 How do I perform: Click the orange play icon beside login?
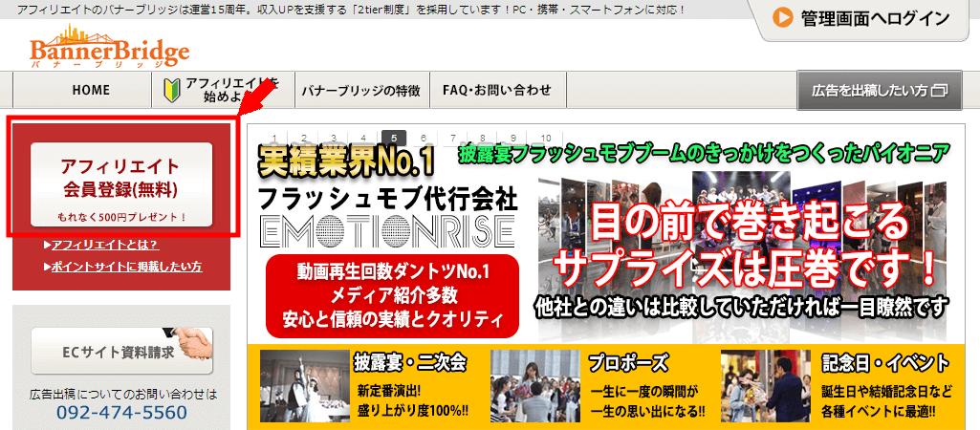(x=782, y=18)
